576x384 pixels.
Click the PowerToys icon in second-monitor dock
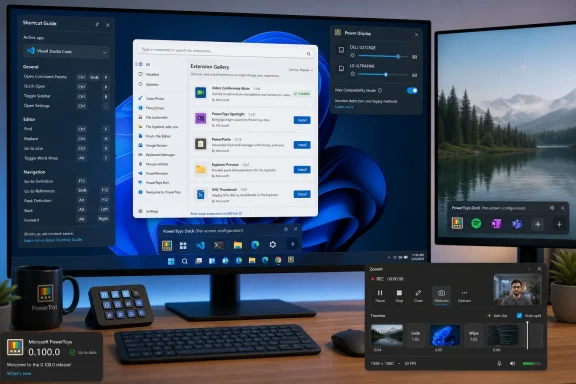click(x=457, y=223)
